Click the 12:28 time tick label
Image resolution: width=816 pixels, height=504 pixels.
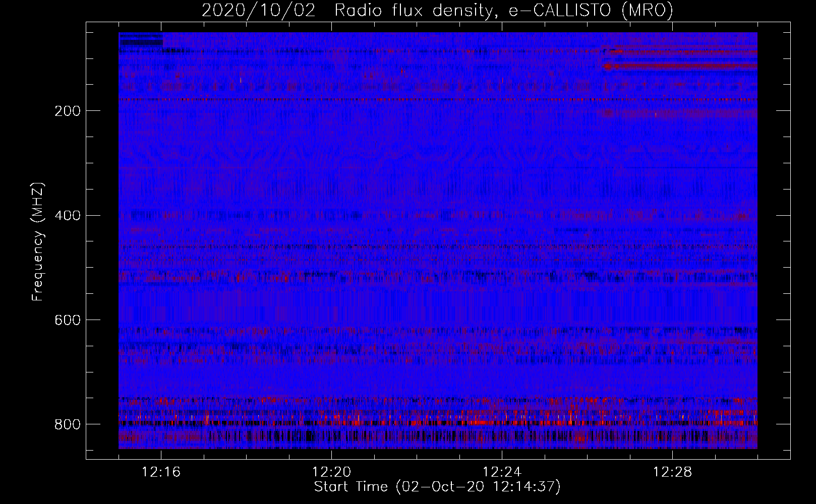(672, 472)
